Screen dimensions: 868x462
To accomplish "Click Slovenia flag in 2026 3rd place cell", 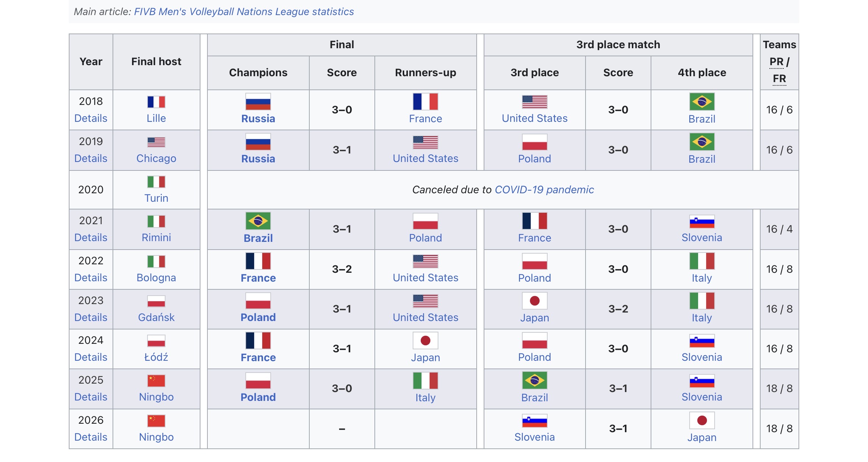I will pyautogui.click(x=534, y=421).
